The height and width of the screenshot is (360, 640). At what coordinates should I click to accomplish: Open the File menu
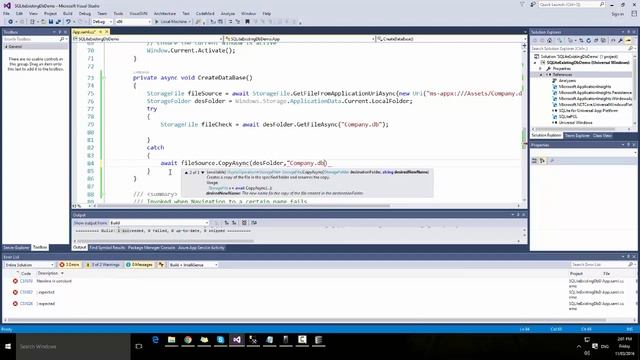[7, 13]
